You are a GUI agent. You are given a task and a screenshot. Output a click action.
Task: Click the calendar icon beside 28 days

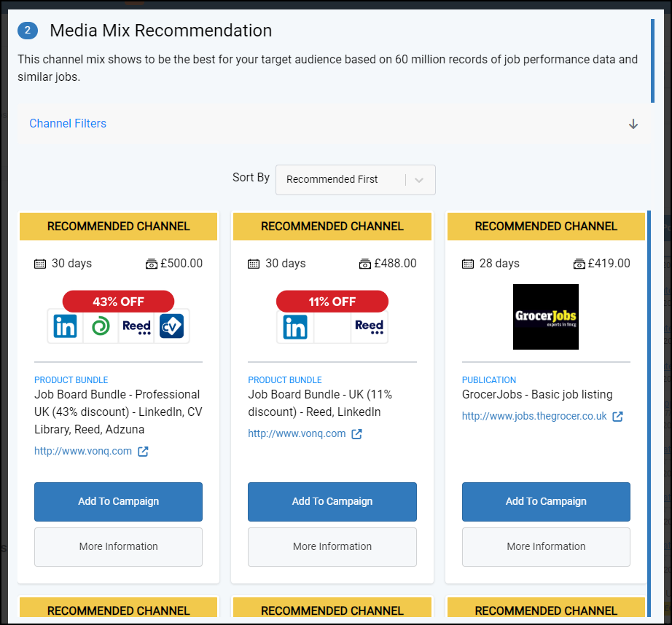(x=468, y=264)
